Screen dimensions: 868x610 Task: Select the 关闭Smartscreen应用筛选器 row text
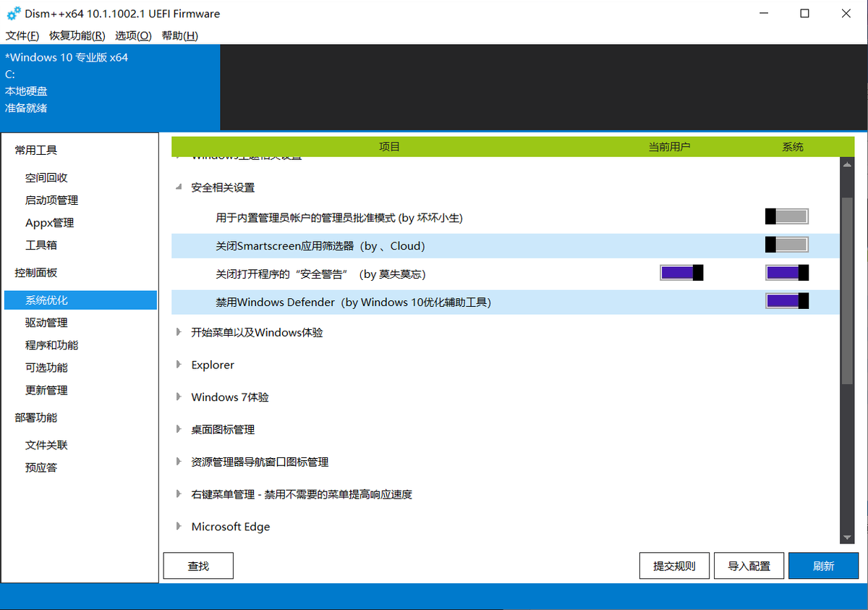[x=320, y=246]
